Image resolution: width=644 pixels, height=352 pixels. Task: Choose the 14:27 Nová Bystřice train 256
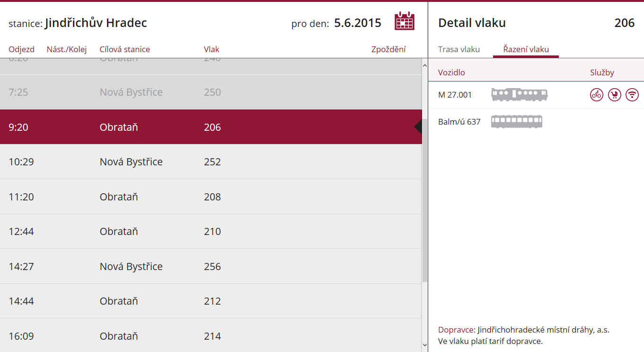pos(211,266)
